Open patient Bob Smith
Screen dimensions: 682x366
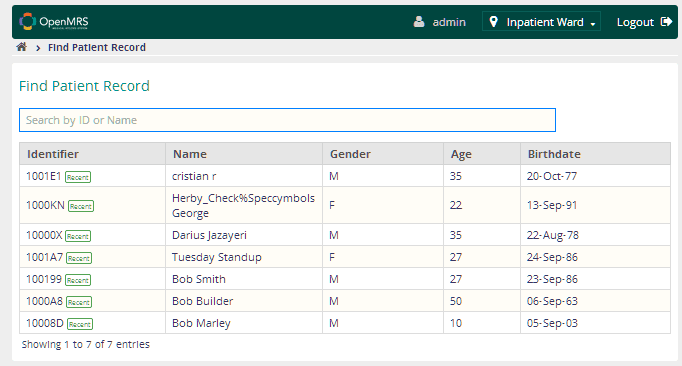click(199, 279)
